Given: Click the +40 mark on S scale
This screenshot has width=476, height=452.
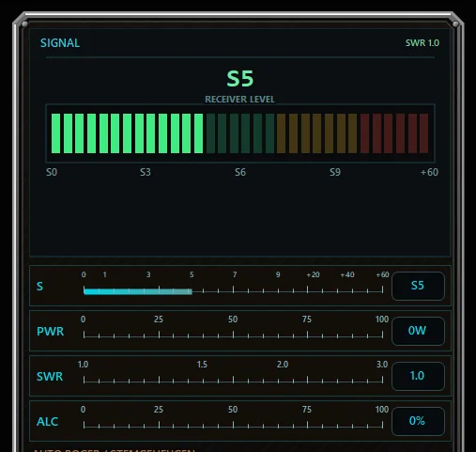Looking at the screenshot, I should pos(347,275).
